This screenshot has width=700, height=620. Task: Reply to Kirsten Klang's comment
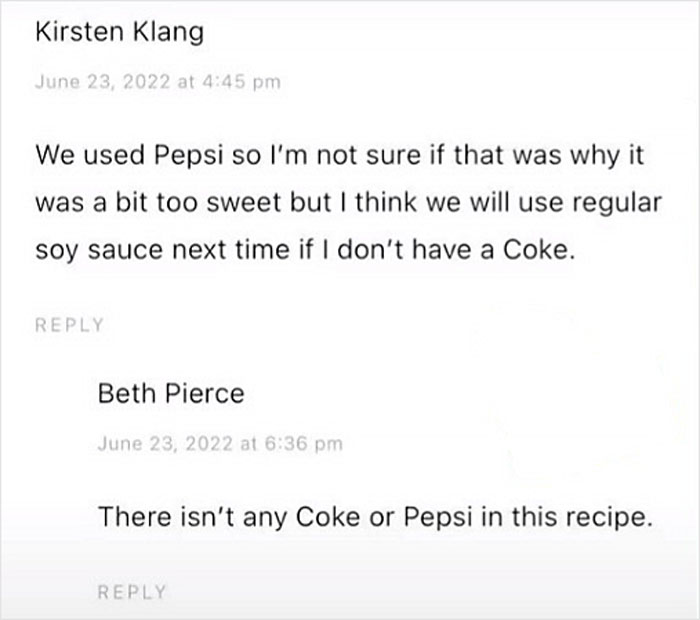pos(69,325)
